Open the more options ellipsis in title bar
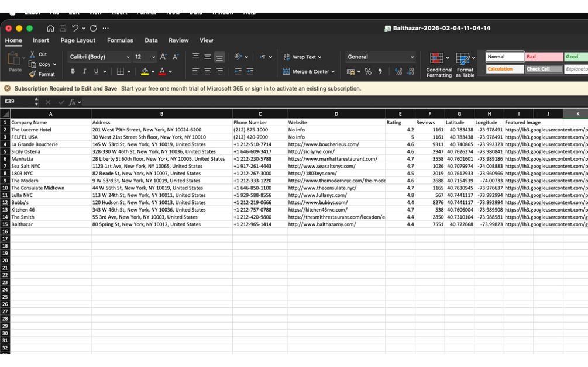Screen dimensions: 588x367 point(106,28)
